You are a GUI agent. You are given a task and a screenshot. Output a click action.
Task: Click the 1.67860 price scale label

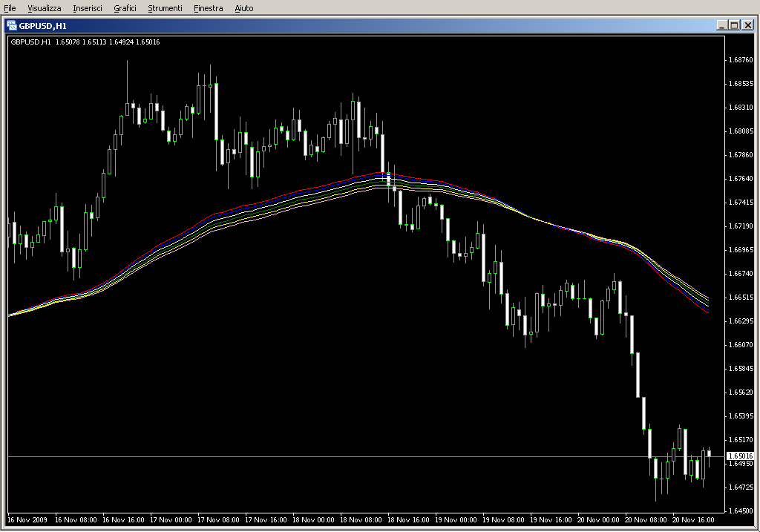[x=741, y=155]
